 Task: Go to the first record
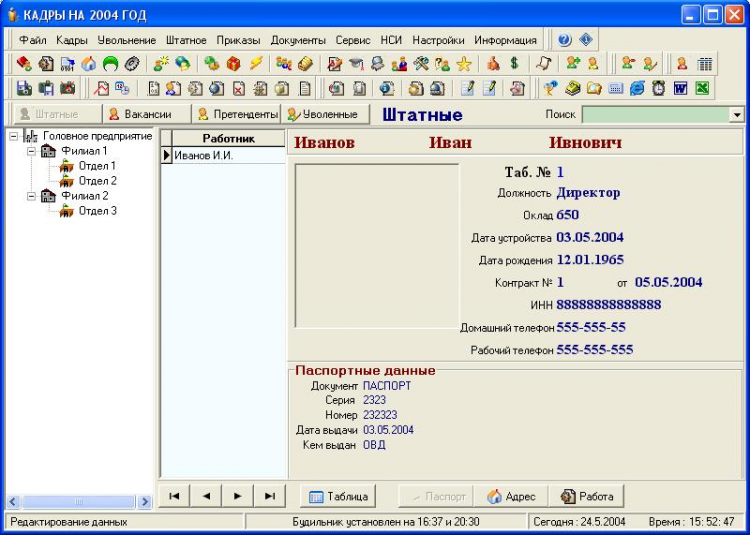[174, 496]
